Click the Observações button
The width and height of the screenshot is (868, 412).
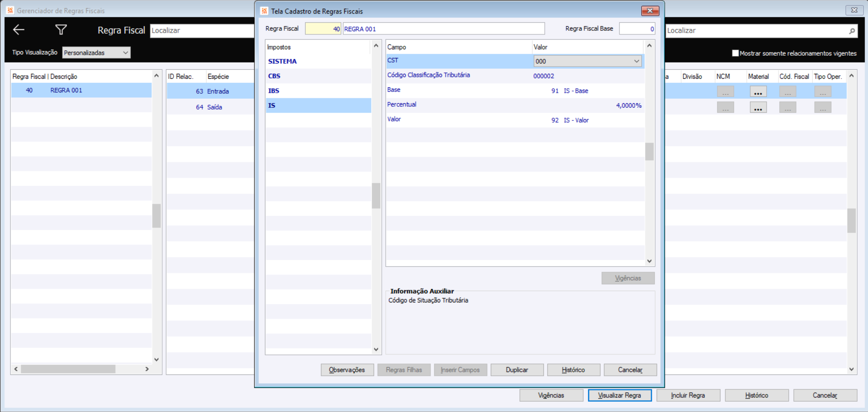pyautogui.click(x=347, y=370)
